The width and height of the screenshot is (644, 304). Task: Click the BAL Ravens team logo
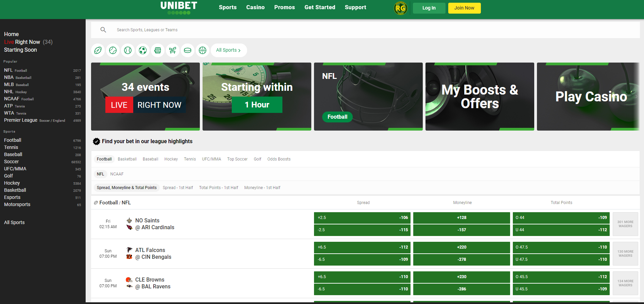click(x=129, y=286)
